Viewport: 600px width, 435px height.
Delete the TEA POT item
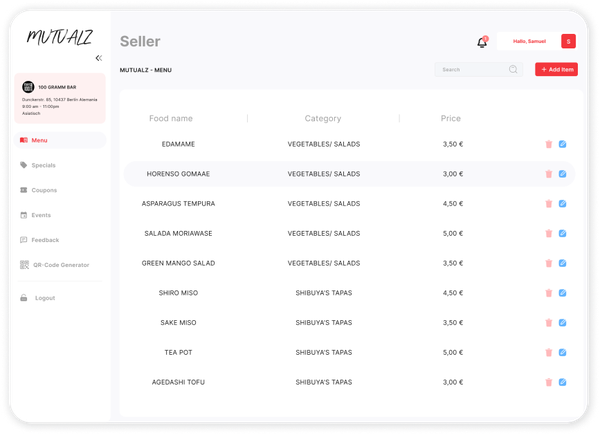(548, 353)
